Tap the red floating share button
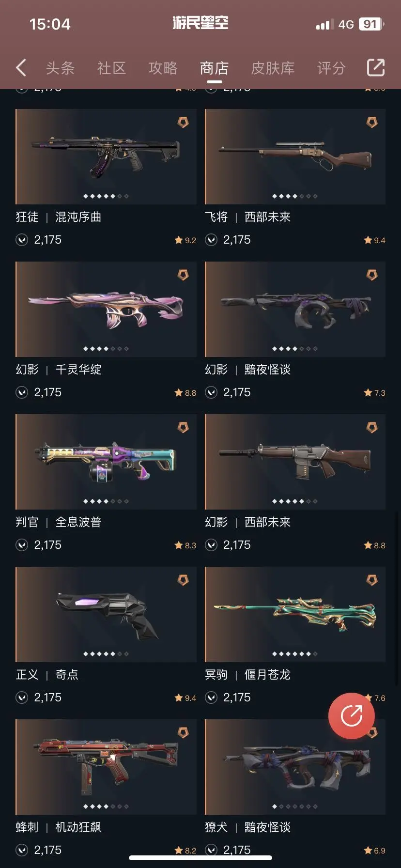Image resolution: width=401 pixels, height=868 pixels. click(352, 716)
